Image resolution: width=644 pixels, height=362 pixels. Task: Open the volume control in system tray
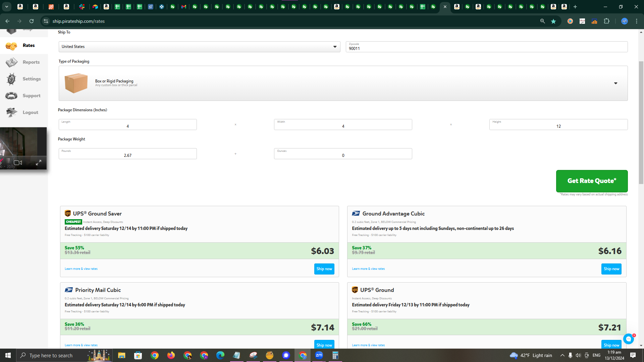[578, 355]
